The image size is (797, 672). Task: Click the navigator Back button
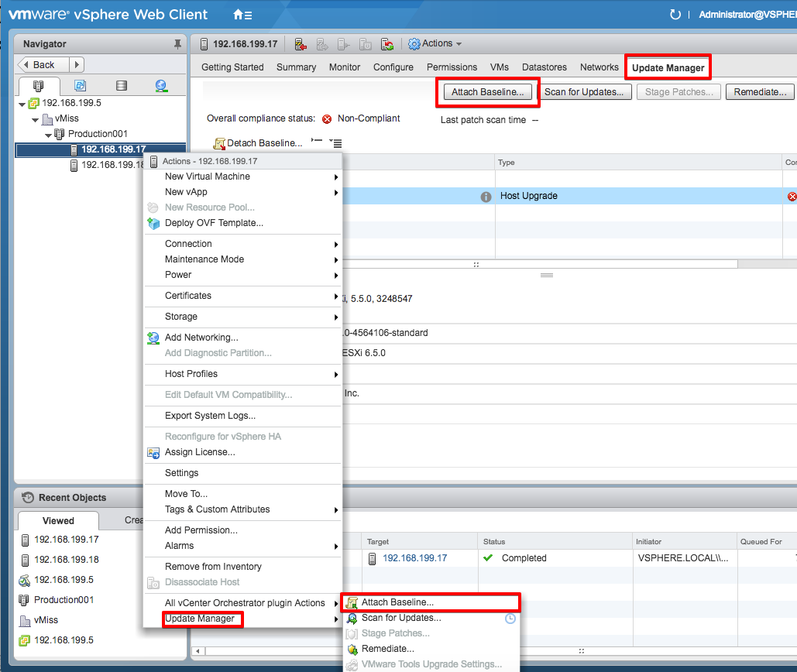pos(43,64)
